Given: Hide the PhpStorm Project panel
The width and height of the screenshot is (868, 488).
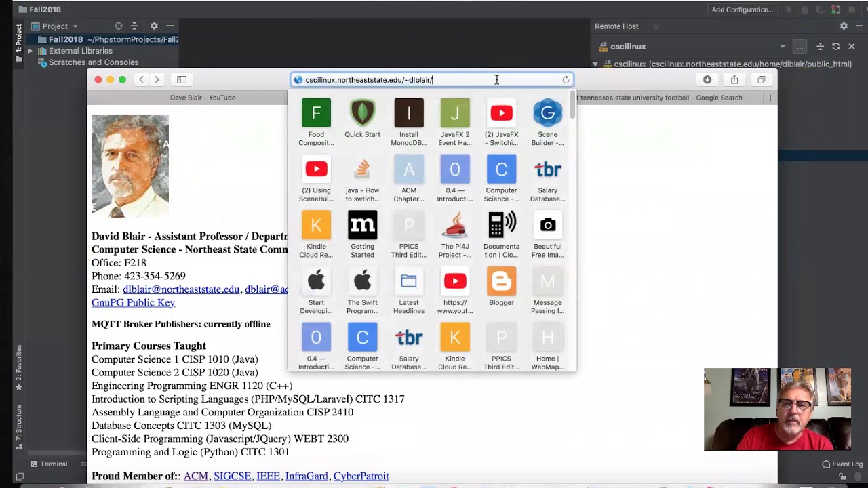Looking at the screenshot, I should [x=170, y=26].
